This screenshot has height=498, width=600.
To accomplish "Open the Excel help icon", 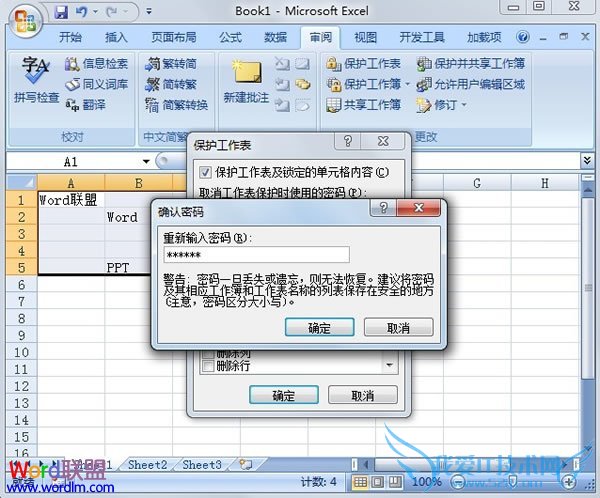I will (523, 37).
